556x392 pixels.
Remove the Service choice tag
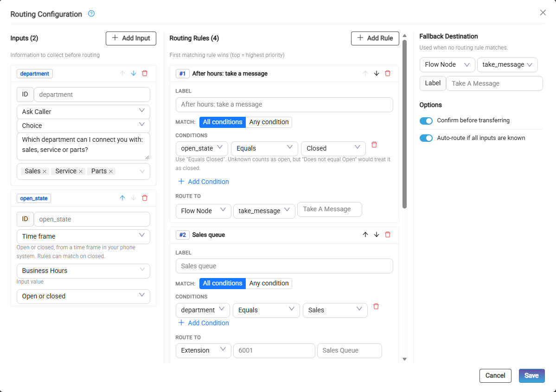[81, 171]
